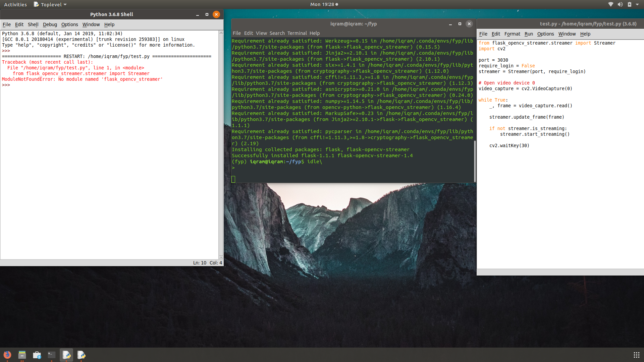Open the Terminal icon in the dock

[51, 355]
